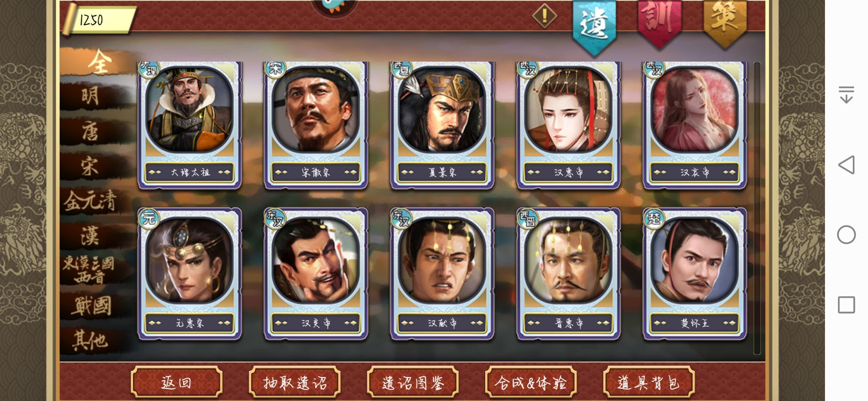Click the card list vertical scrollbar
Image resolution: width=868 pixels, height=401 pixels.
(757, 208)
